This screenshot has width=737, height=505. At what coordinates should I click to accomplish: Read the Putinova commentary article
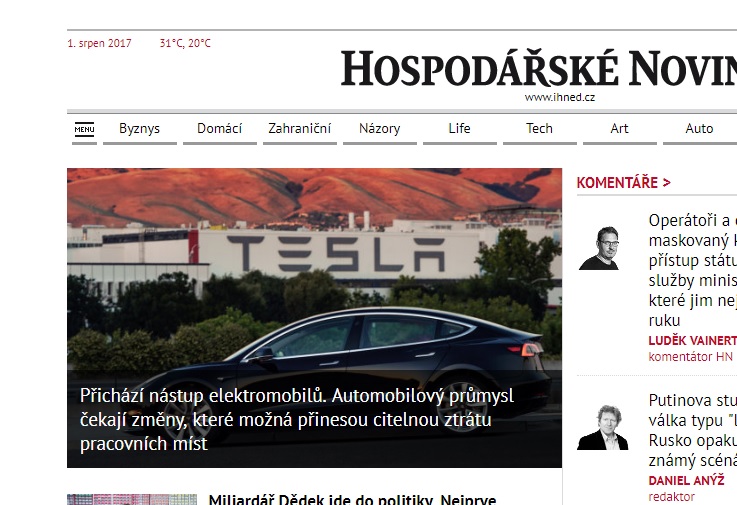pos(693,430)
